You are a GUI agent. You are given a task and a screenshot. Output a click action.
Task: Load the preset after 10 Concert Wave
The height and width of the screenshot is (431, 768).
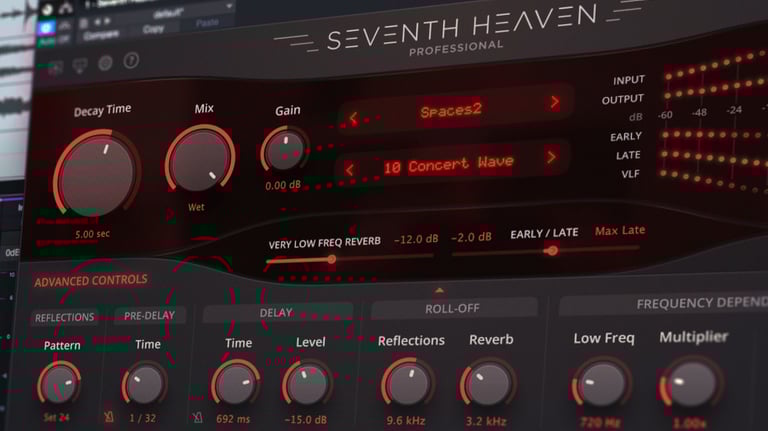coord(552,157)
